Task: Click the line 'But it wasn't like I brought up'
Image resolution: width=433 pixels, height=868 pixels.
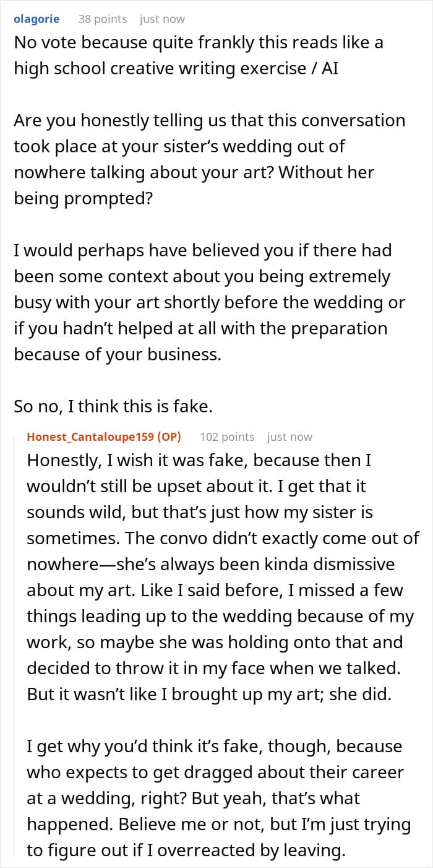Action: click(210, 694)
